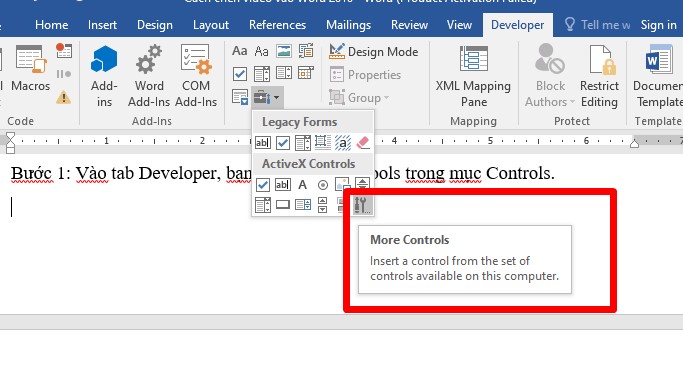
Task: Expand the Legacy Tools dropdown arrow
Action: pos(277,97)
